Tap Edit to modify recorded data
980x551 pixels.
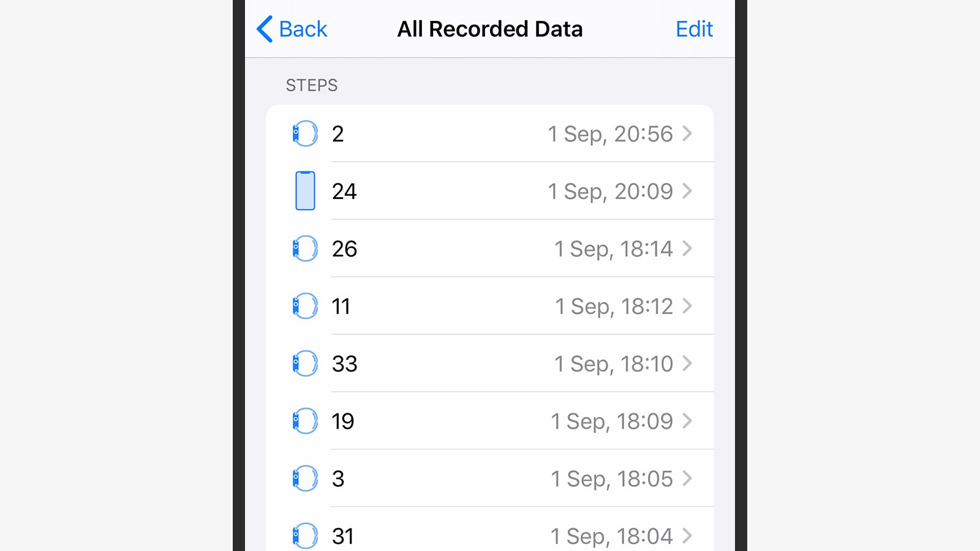tap(694, 29)
